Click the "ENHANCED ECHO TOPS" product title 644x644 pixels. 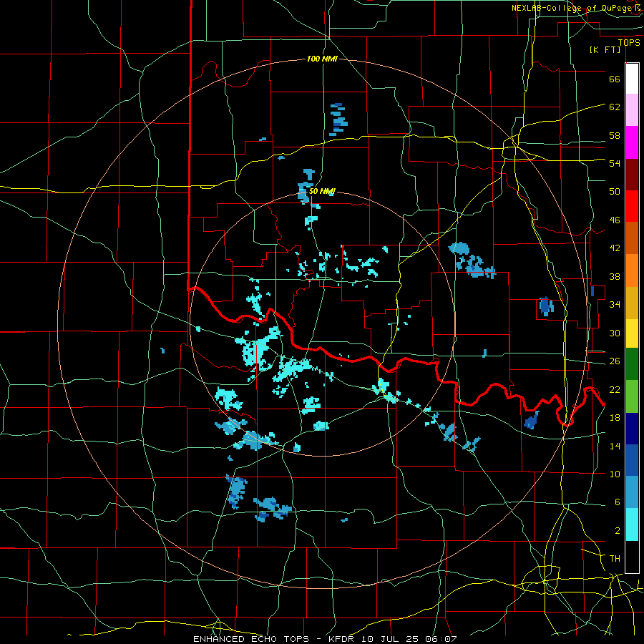(251, 639)
